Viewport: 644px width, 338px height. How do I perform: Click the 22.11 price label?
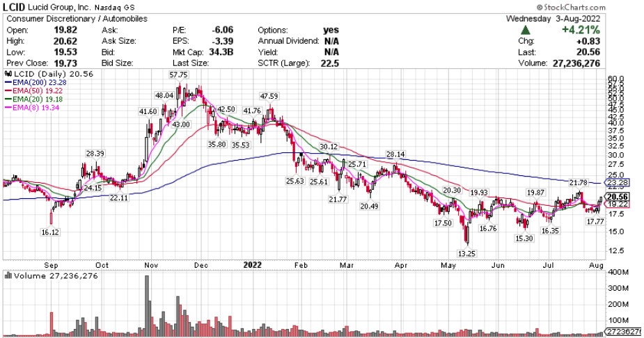118,198
